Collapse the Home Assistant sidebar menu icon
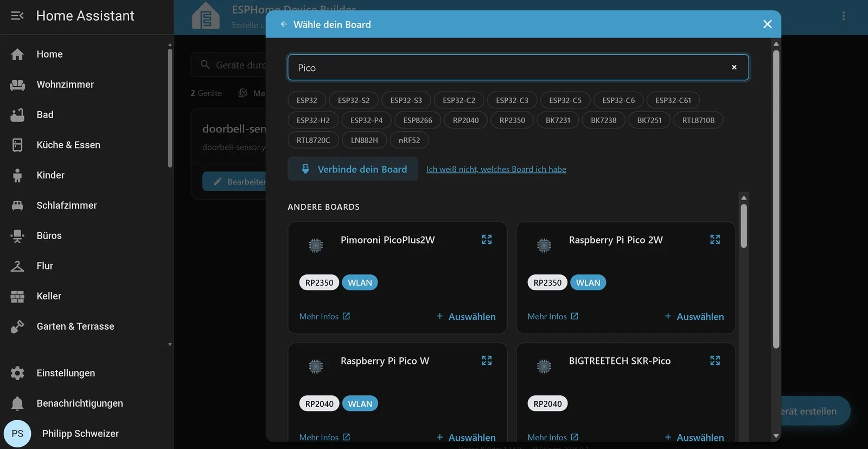The width and height of the screenshot is (868, 449). click(17, 16)
